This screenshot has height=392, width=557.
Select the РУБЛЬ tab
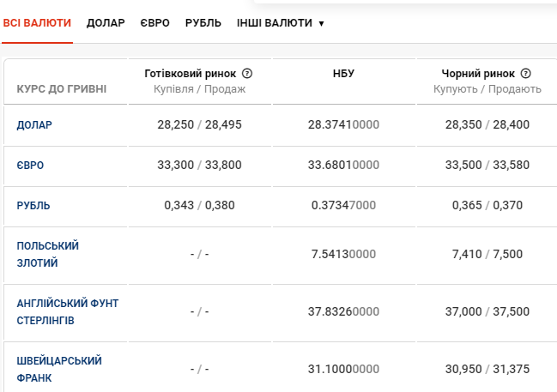[203, 23]
